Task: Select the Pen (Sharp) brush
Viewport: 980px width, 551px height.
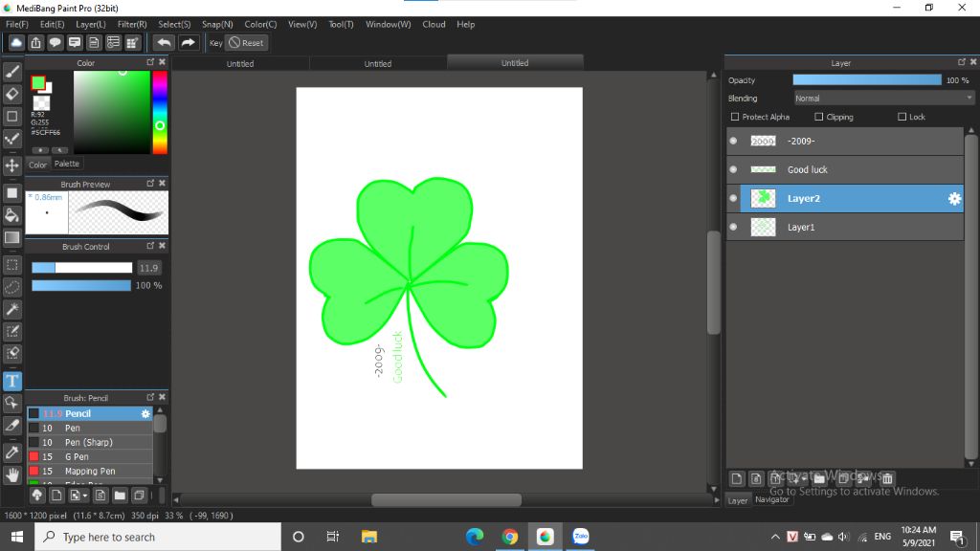Action: [90, 442]
